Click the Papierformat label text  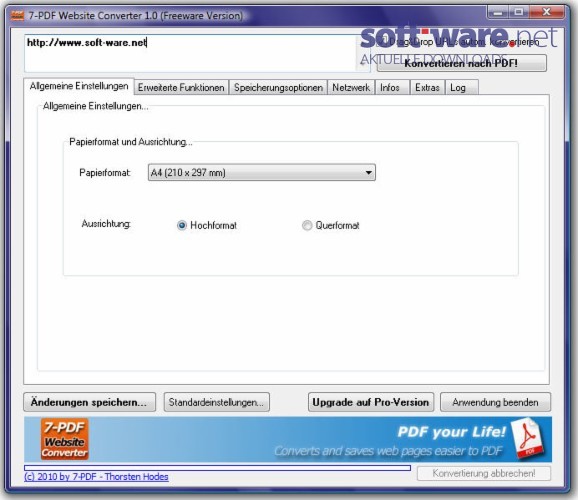(105, 173)
